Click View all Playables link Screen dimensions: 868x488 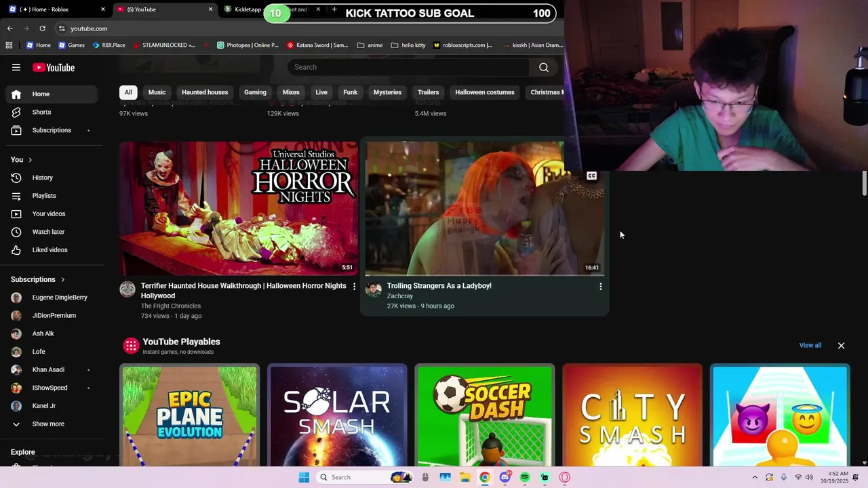[x=810, y=346]
